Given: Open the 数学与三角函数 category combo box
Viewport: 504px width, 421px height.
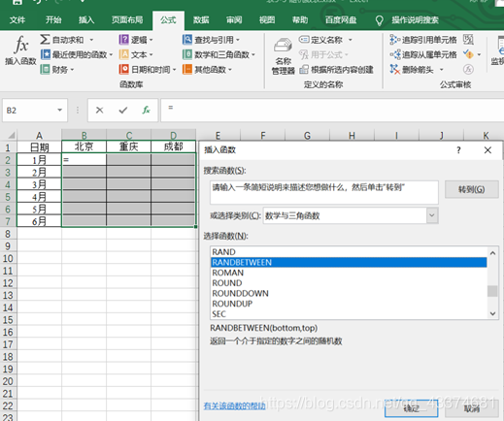Looking at the screenshot, I should pyautogui.click(x=351, y=215).
